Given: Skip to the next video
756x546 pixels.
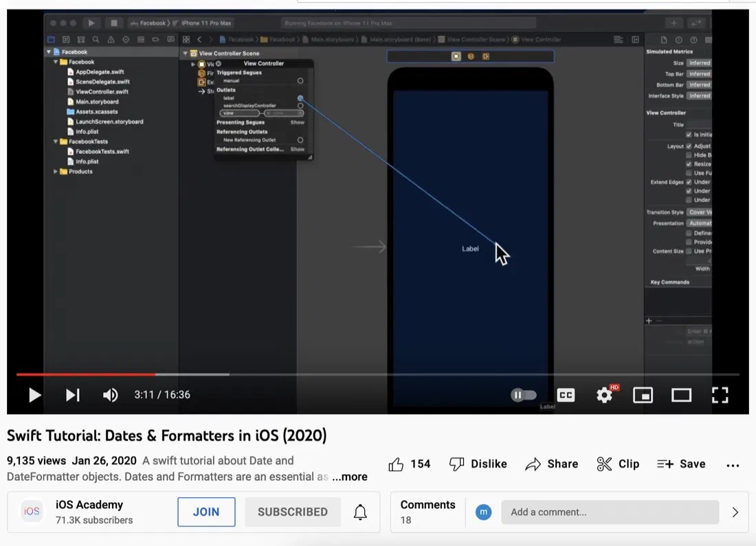Looking at the screenshot, I should pos(72,395).
